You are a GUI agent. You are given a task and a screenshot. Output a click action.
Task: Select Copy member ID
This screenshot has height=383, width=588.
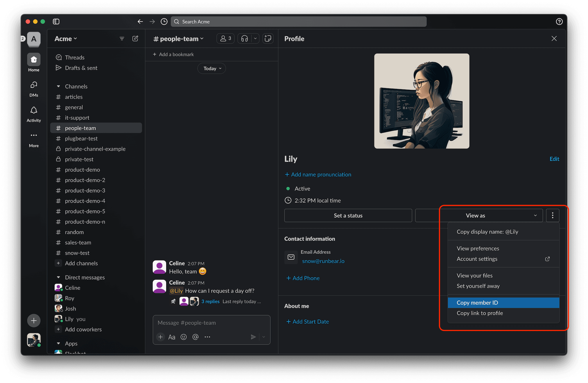coord(503,303)
